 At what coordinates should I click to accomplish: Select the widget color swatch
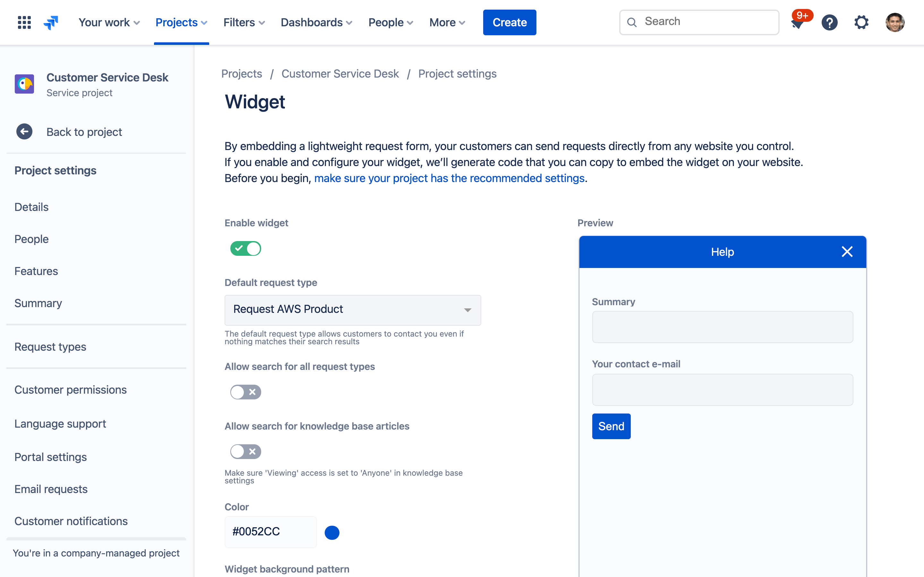click(331, 531)
